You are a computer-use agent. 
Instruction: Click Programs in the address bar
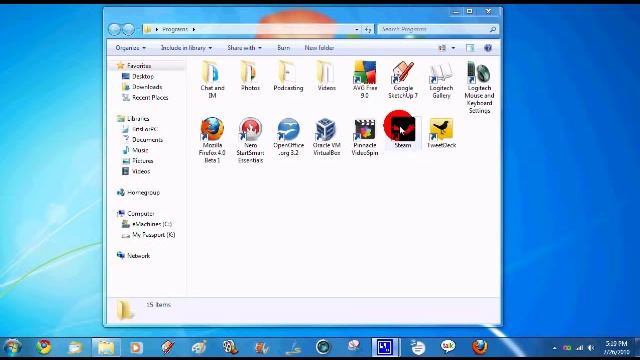175,29
